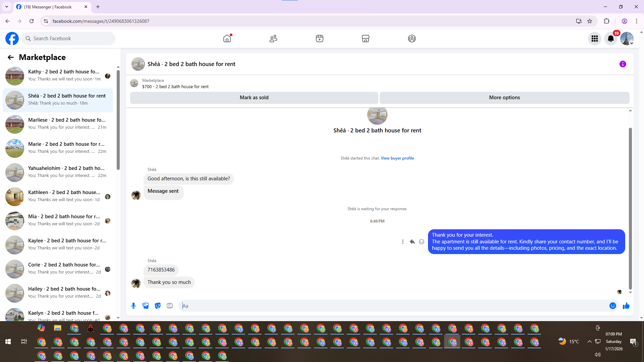Go to the Marketplace tab
Screen dimensions: 644x362
(x=366, y=39)
